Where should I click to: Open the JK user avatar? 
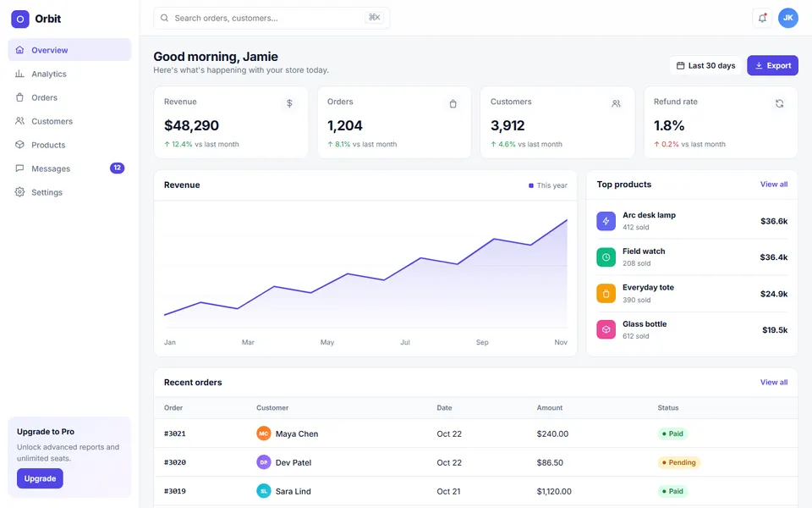coord(787,18)
